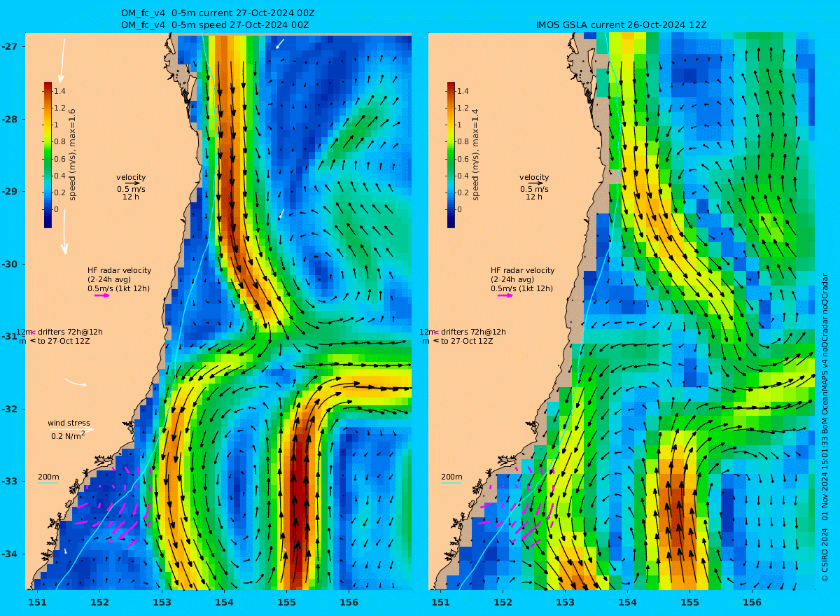Click the right map 151 longitude label
The height and width of the screenshot is (616, 840).
click(x=440, y=602)
